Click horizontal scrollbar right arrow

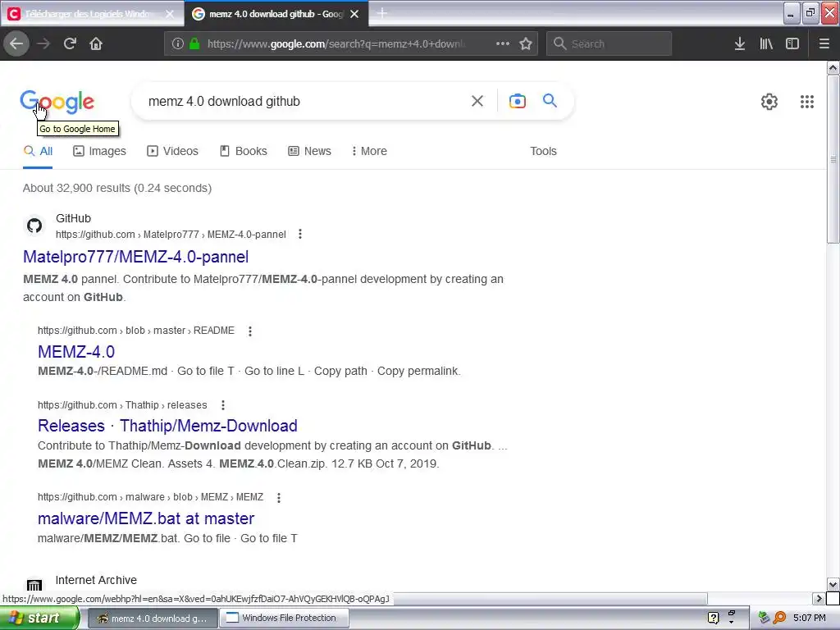(x=819, y=598)
